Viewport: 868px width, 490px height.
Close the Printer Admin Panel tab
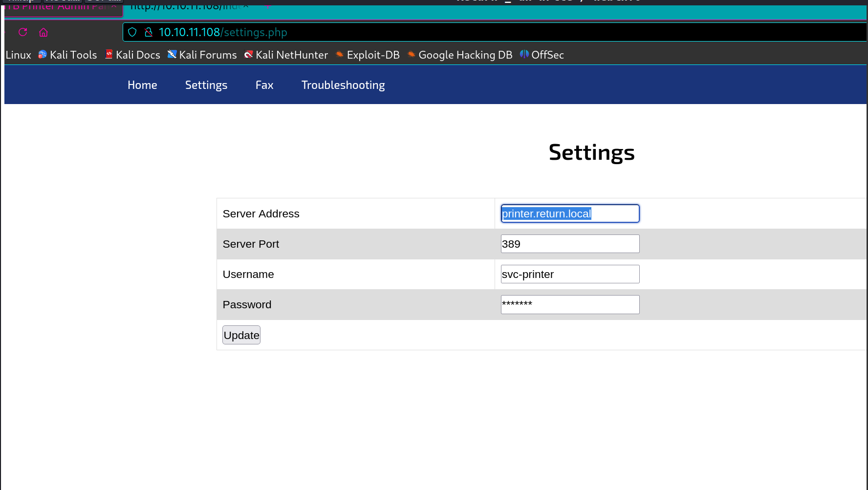(114, 6)
